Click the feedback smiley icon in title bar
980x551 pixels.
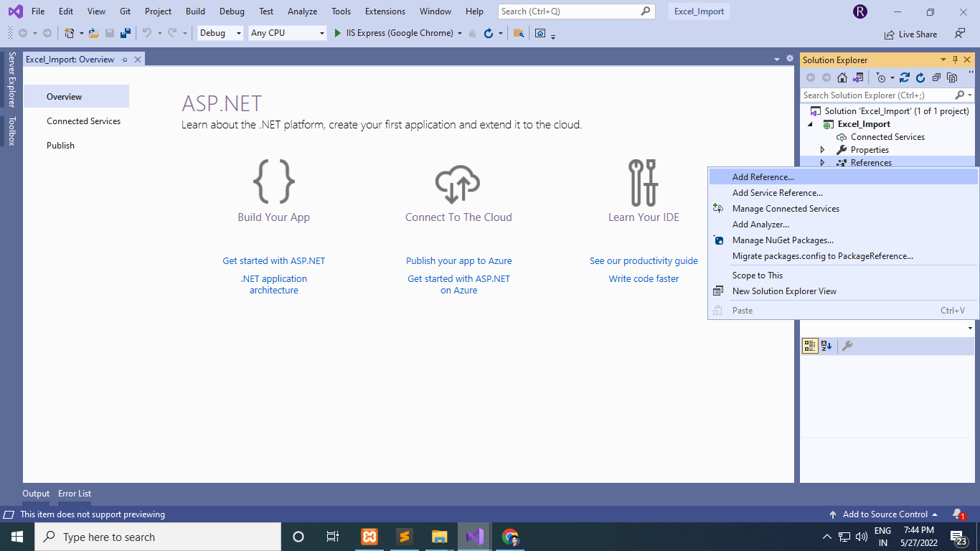[959, 33]
